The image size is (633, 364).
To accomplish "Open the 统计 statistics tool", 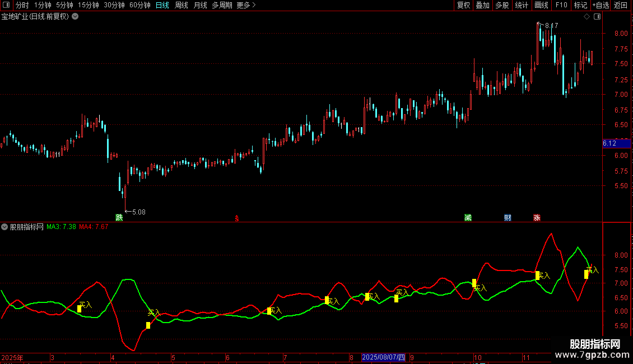I will coord(522,5).
